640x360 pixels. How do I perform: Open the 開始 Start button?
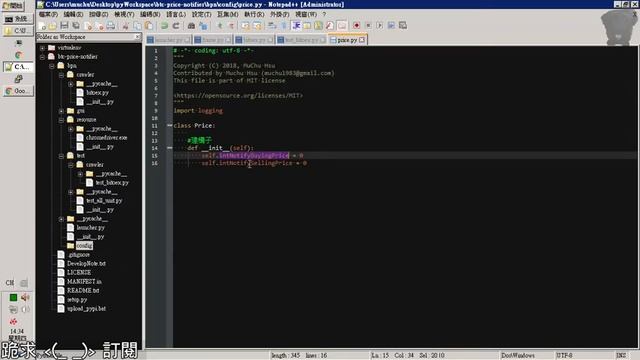pyautogui.click(x=13, y=6)
